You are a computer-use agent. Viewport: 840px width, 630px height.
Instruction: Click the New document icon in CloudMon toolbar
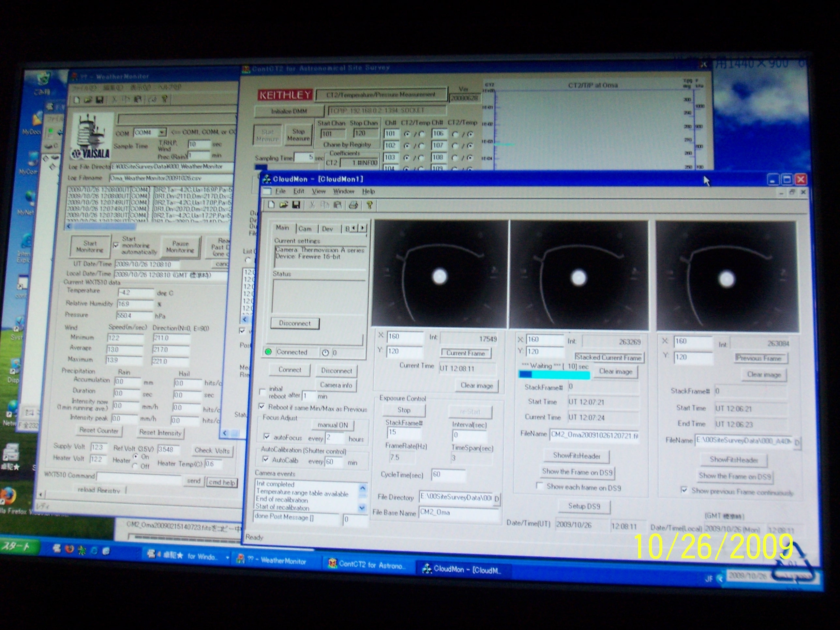271,205
